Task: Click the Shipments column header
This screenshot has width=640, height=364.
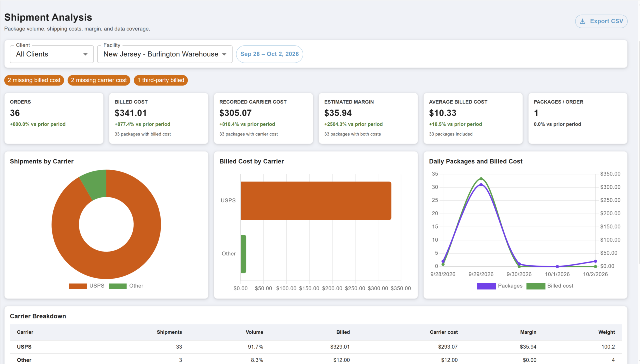Action: pyautogui.click(x=169, y=332)
